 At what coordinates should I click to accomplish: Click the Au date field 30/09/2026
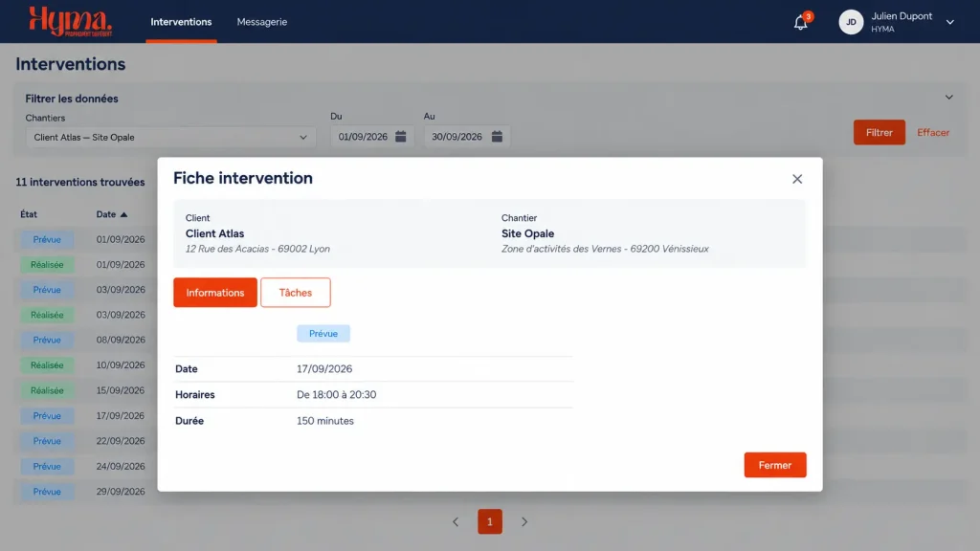[467, 137]
